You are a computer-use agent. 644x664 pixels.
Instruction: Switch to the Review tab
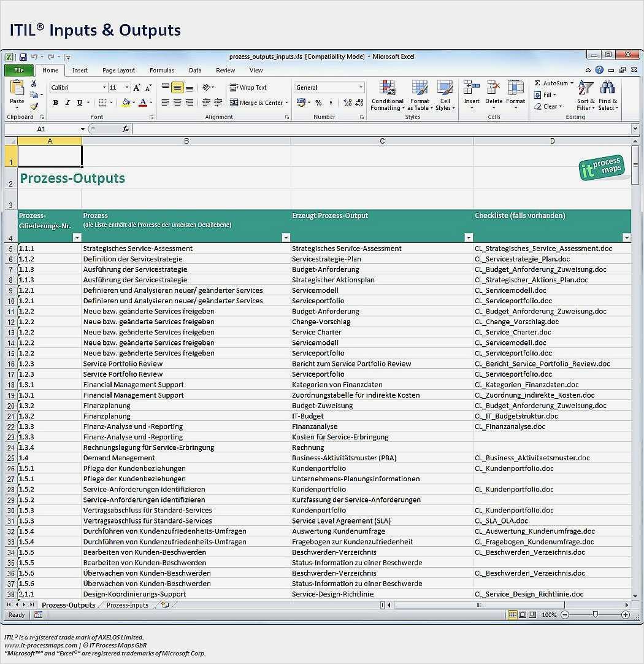click(x=225, y=71)
